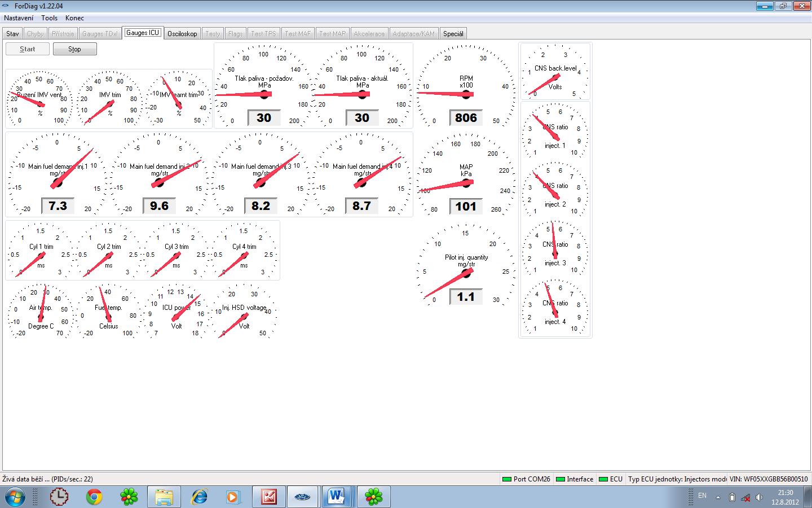Image resolution: width=812 pixels, height=508 pixels.
Task: Open the Nastavení menu
Action: click(19, 18)
